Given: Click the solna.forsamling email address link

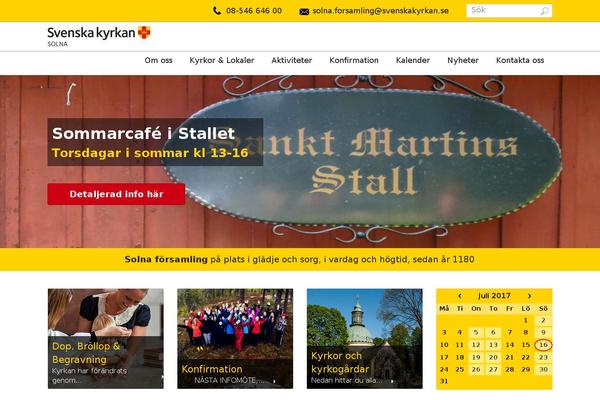Looking at the screenshot, I should [380, 11].
